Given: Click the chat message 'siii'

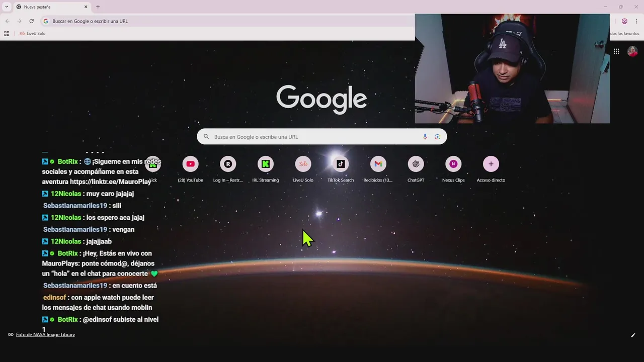Looking at the screenshot, I should [117, 206].
